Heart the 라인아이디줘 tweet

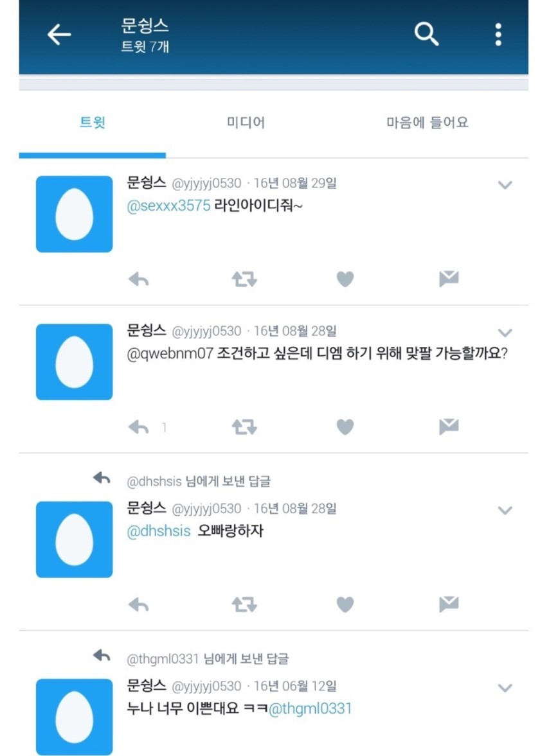point(345,279)
